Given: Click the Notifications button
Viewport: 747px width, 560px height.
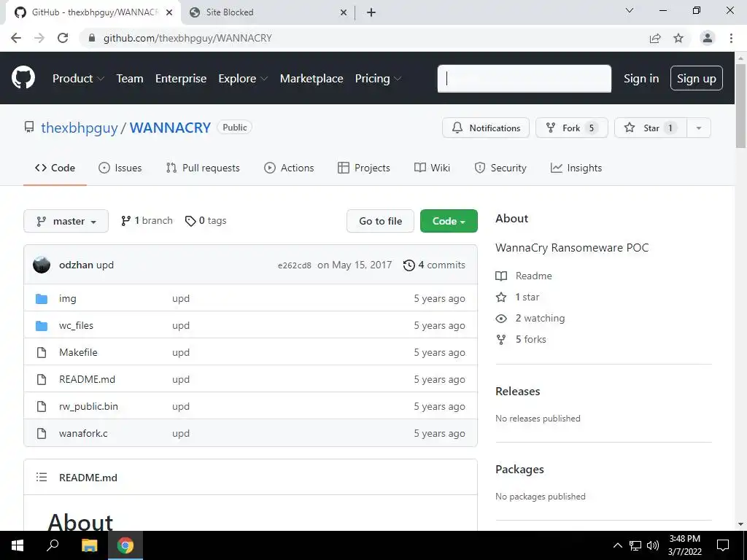Looking at the screenshot, I should tap(485, 128).
